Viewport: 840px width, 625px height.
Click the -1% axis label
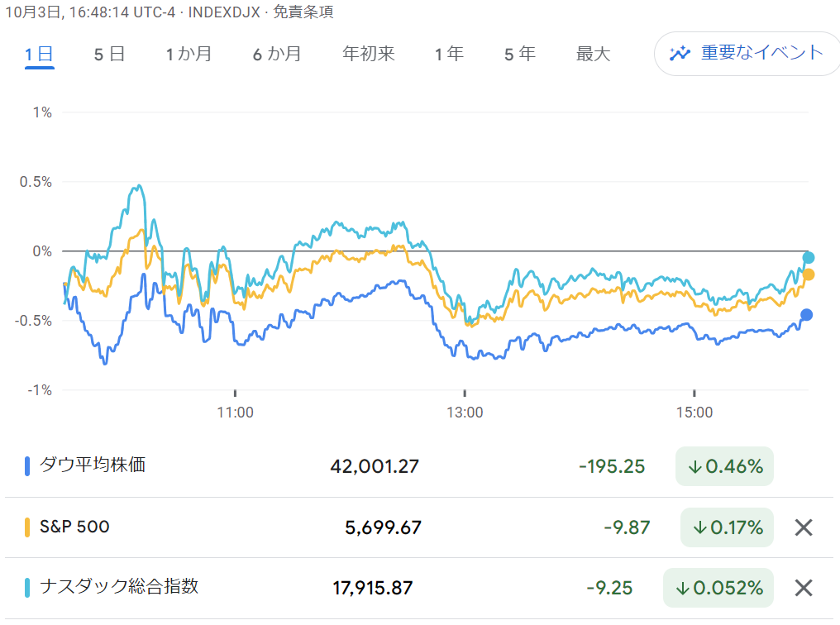click(40, 390)
